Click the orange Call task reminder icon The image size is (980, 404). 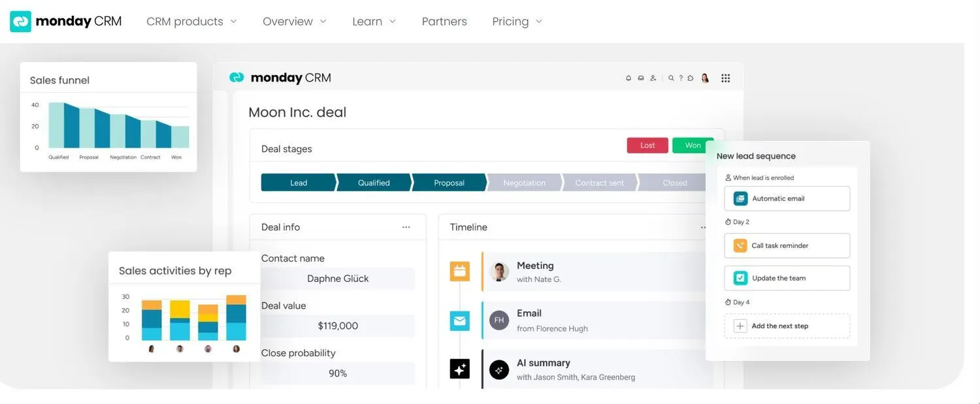pos(740,245)
